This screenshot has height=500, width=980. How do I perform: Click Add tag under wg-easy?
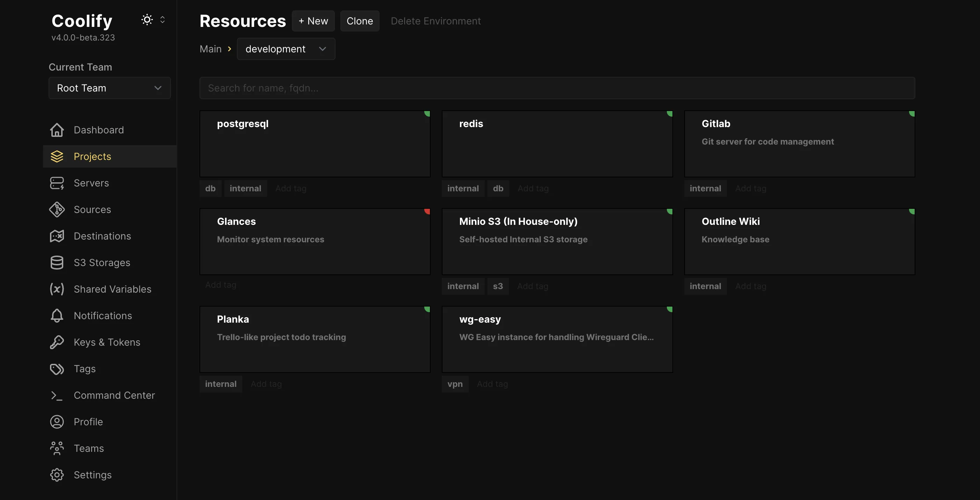(492, 384)
